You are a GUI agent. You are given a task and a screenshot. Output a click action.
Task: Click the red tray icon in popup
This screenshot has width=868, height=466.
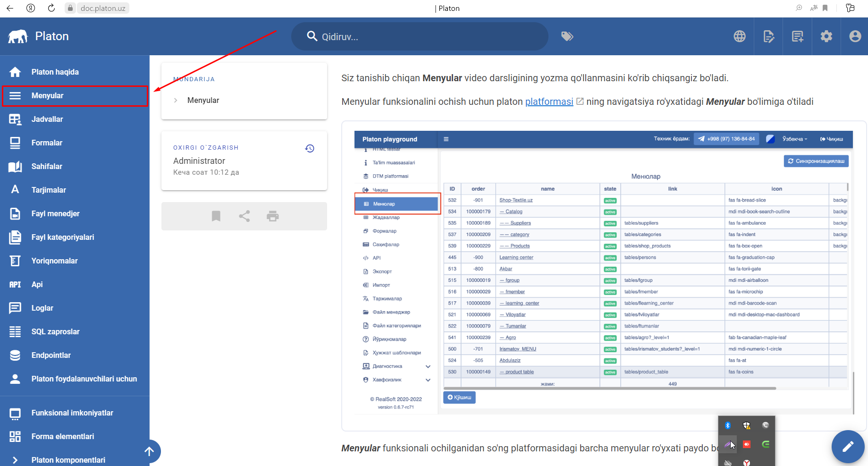tap(747, 444)
